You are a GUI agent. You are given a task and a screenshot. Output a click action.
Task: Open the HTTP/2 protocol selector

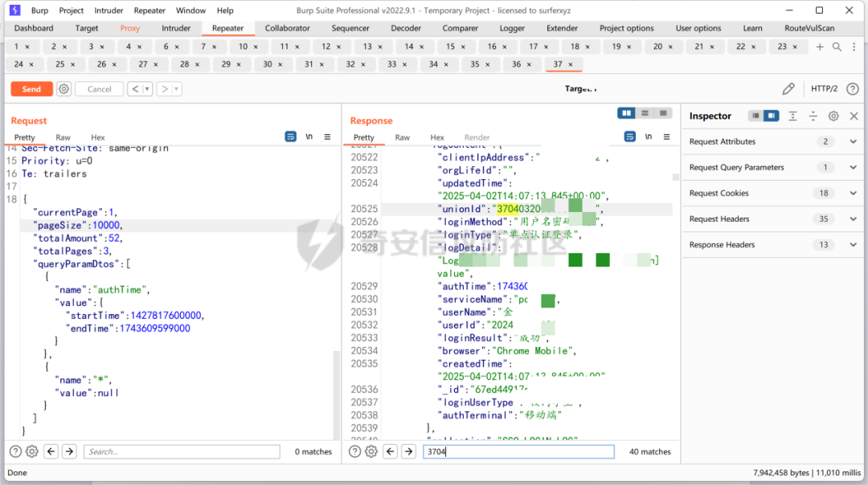[825, 88]
